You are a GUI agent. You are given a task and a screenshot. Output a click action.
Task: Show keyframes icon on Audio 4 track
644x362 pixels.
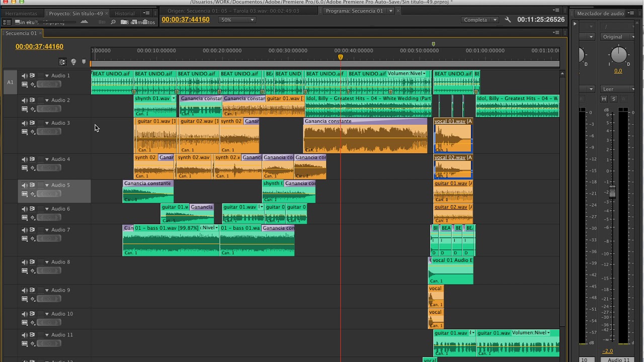point(33,168)
